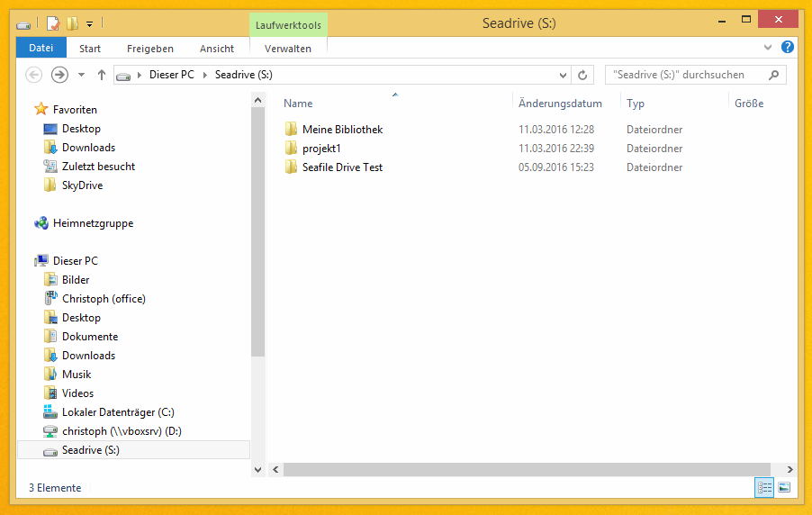Image resolution: width=812 pixels, height=515 pixels.
Task: Open SkyDrive in the navigation pane
Action: [x=82, y=185]
